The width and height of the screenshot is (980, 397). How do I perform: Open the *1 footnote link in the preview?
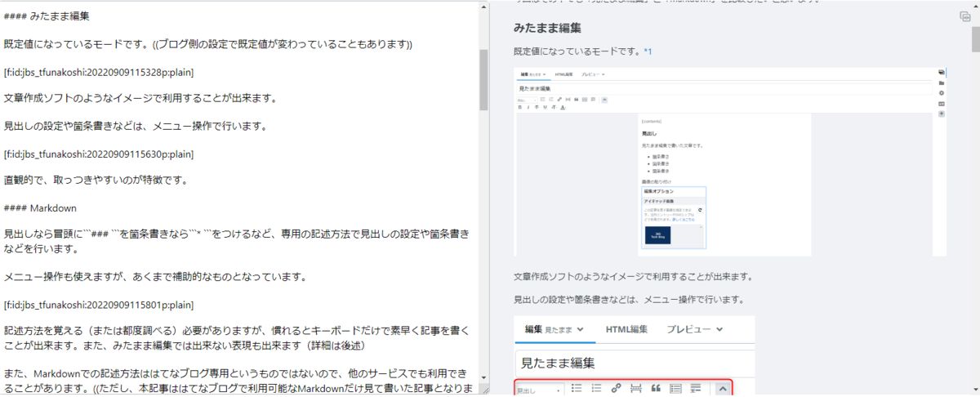pos(648,51)
